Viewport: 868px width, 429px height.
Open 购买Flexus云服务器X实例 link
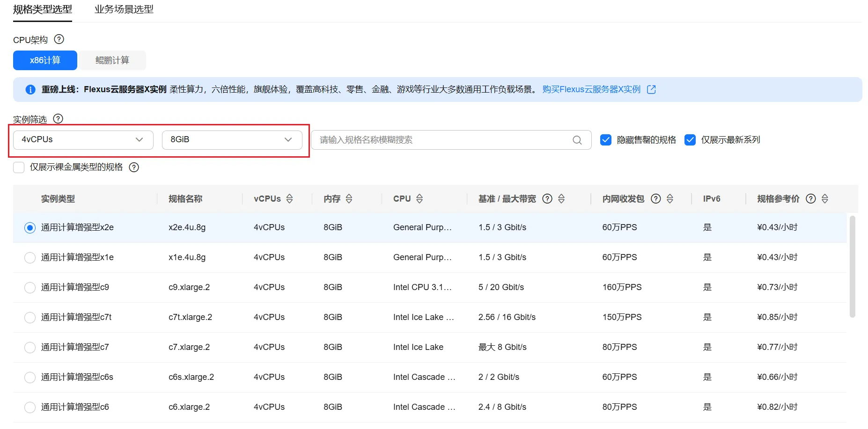[x=591, y=89]
